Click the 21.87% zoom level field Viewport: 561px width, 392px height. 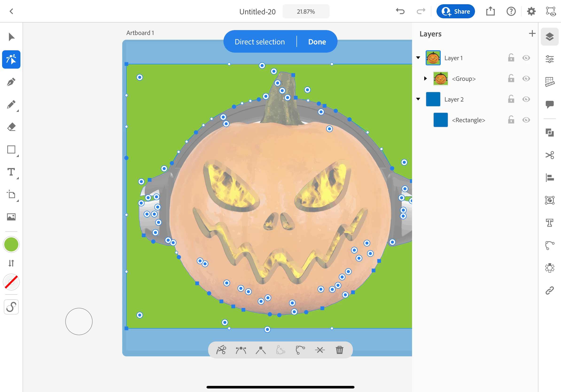tap(306, 12)
